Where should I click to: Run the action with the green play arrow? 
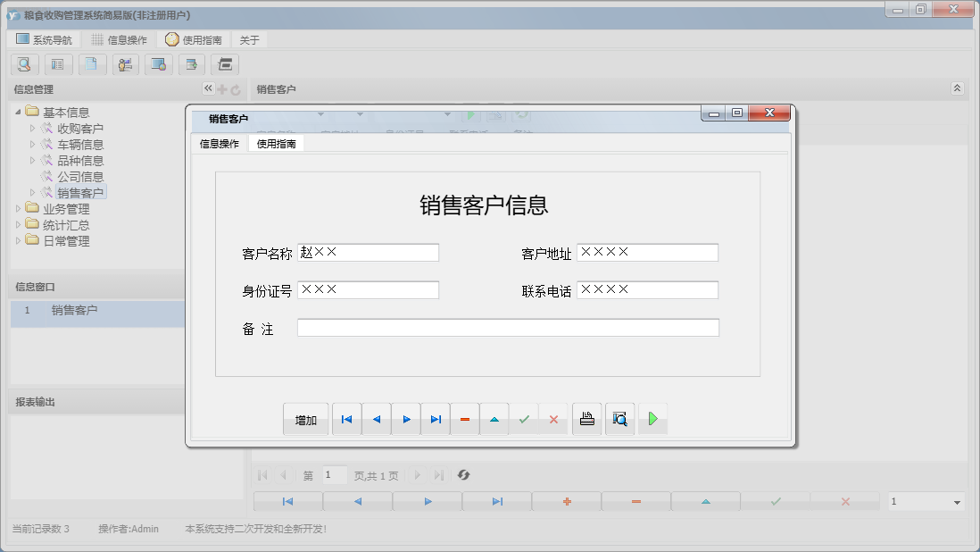click(x=652, y=418)
